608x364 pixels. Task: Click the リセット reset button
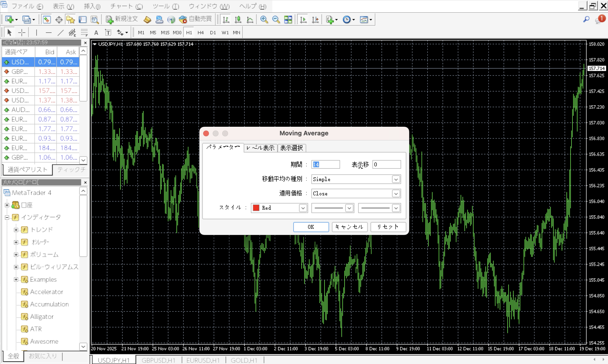pos(388,227)
